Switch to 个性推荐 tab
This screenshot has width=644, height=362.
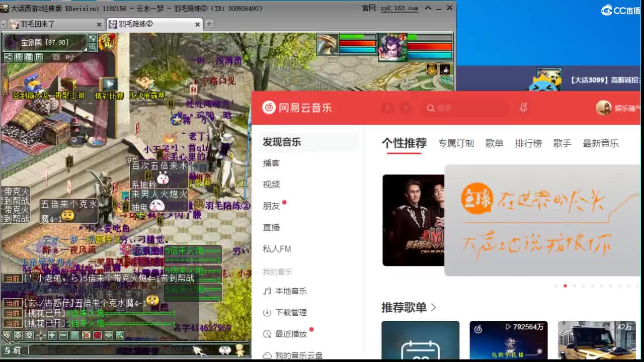pos(404,143)
